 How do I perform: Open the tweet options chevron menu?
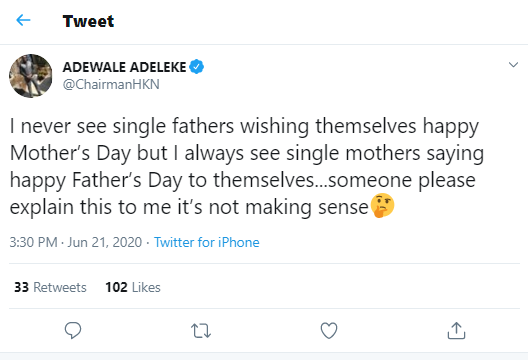point(513,65)
